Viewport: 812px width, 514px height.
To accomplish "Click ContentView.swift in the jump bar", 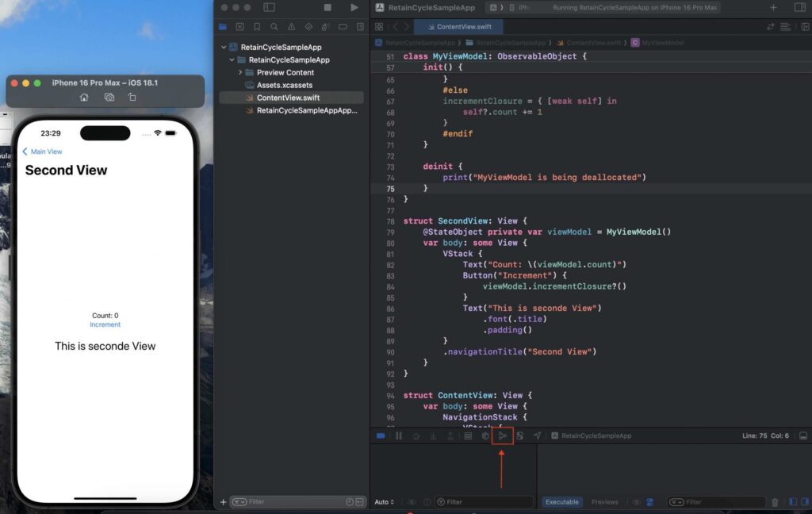I will [x=589, y=43].
